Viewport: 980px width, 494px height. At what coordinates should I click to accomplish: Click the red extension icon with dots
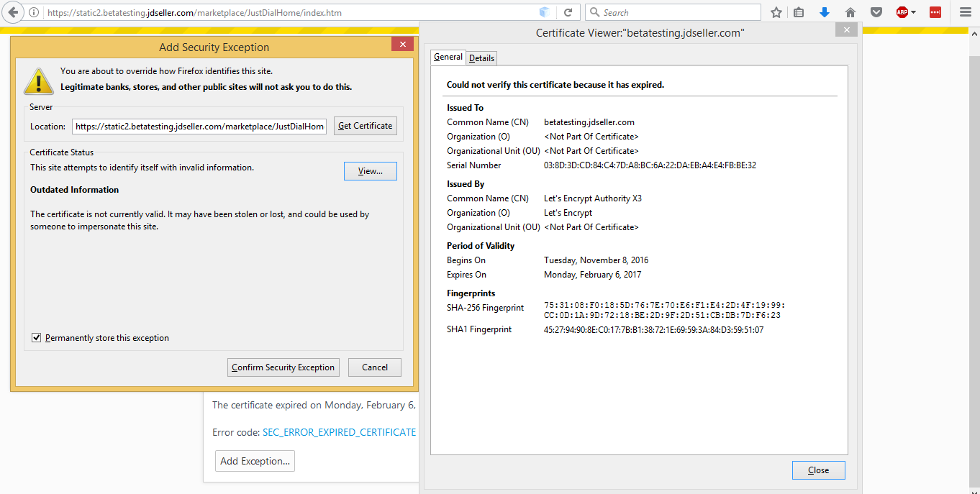tap(935, 12)
